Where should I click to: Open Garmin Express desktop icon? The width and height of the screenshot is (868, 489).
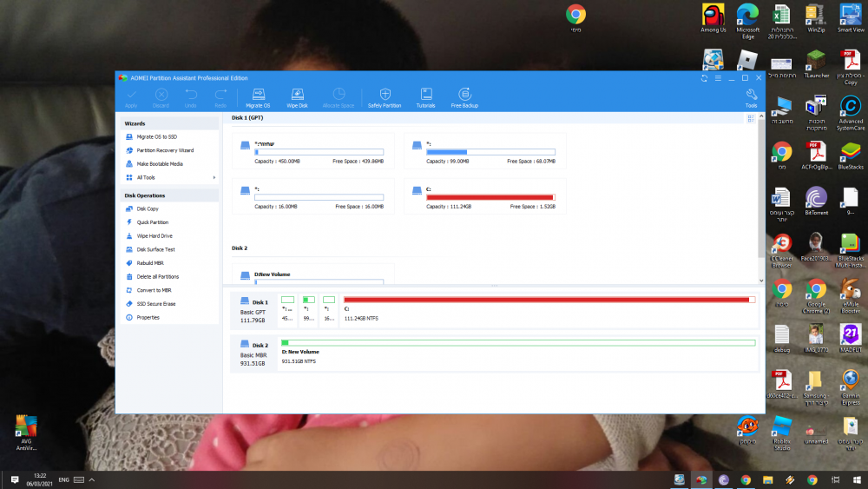point(851,387)
